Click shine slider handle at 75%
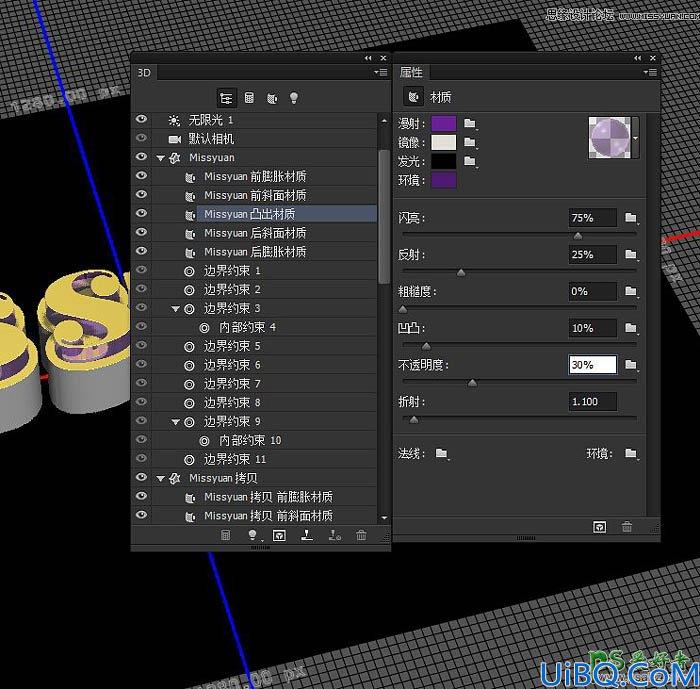 (578, 235)
